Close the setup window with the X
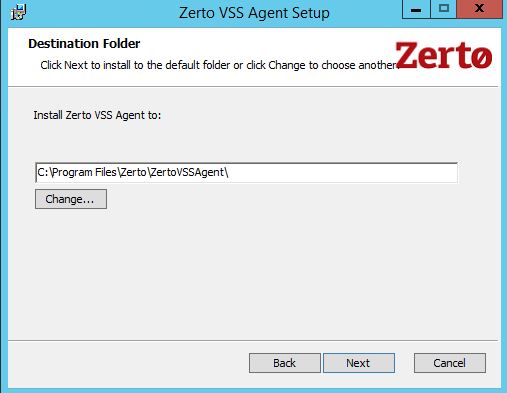Screen dimensions: 507x393 coord(479,9)
